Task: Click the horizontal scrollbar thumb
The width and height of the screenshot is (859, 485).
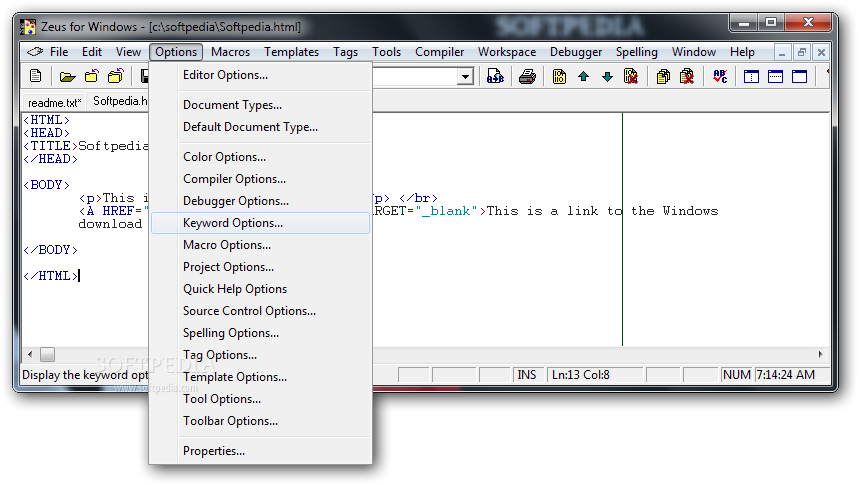Action: pos(48,355)
